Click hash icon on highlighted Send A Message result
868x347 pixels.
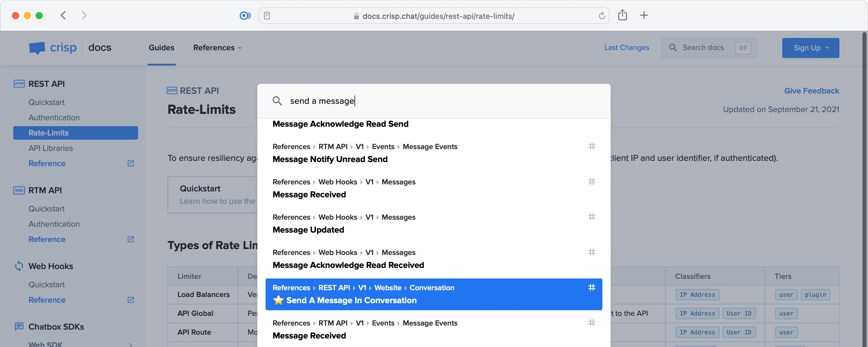coord(591,287)
